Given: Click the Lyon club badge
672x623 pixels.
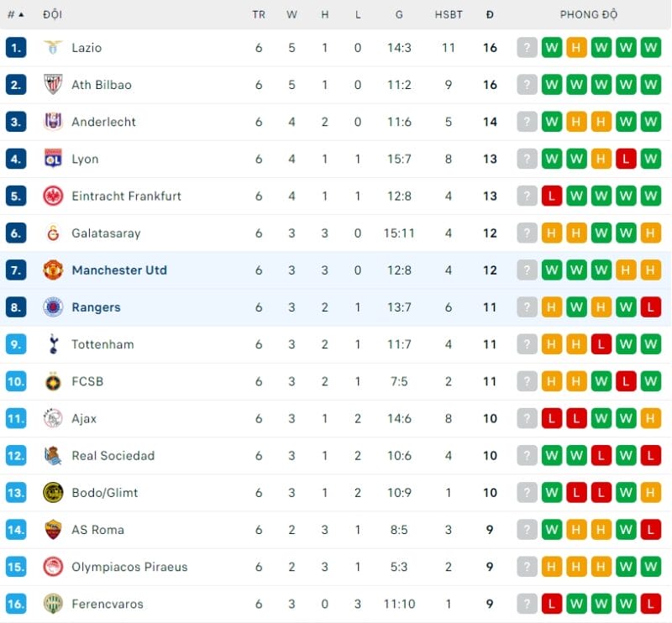Looking at the screenshot, I should click(x=53, y=159).
